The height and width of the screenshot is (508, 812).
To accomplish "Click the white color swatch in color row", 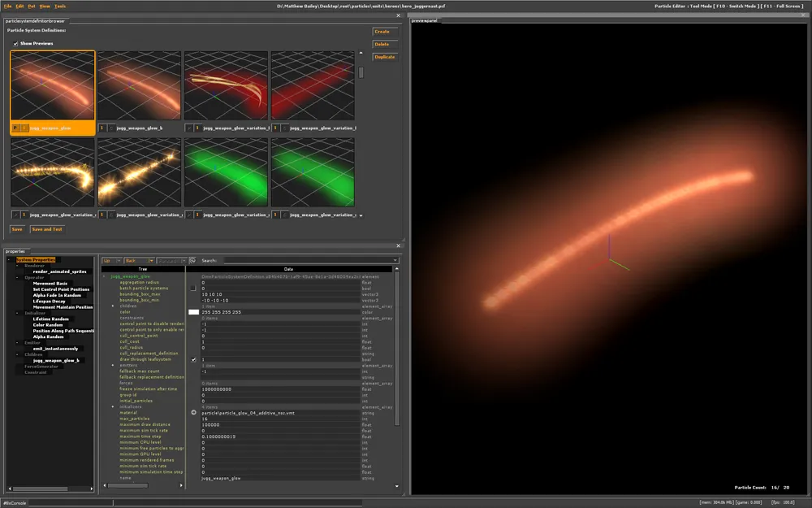I will coord(193,312).
